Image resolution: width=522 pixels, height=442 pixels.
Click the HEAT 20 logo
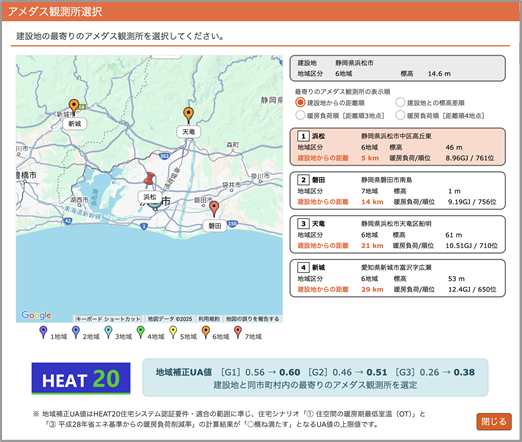point(81,379)
